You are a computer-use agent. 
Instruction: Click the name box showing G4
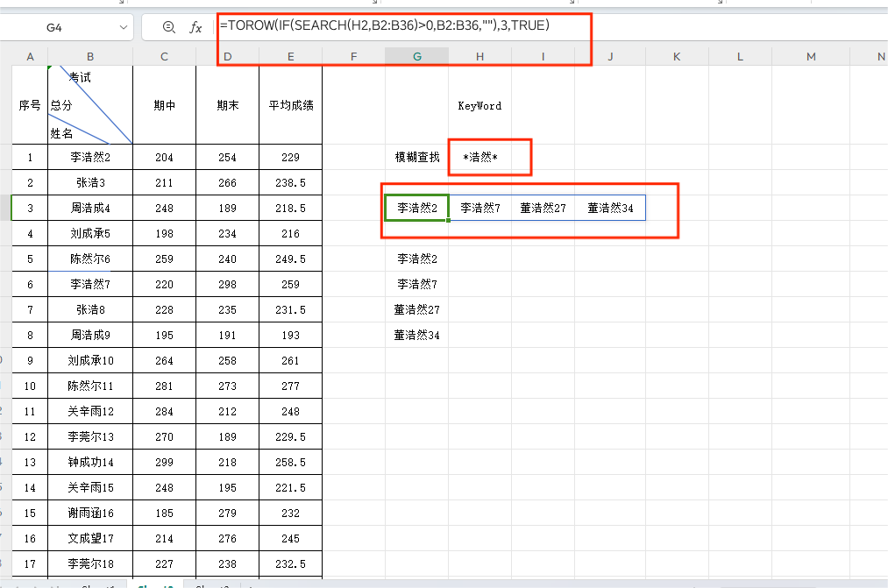tap(54, 27)
